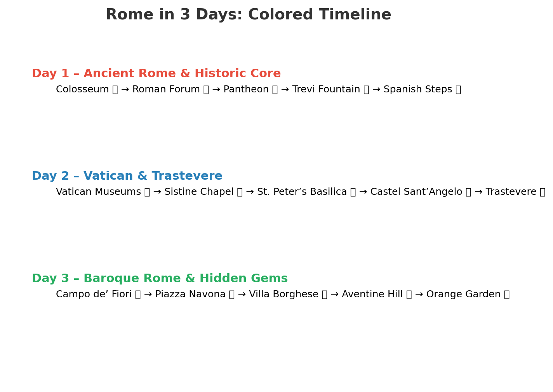
Task: Click the Colosseum stop
Action: click(82, 89)
